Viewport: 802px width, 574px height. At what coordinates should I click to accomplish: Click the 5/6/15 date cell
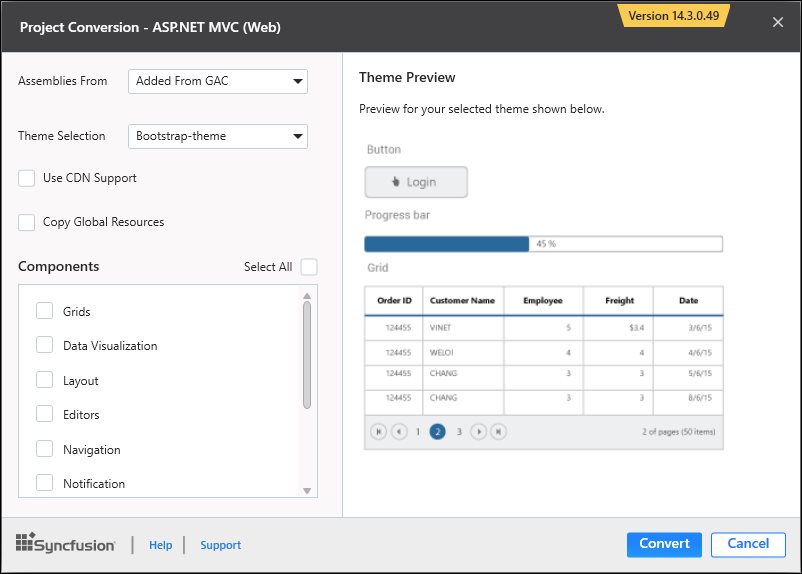(688, 377)
